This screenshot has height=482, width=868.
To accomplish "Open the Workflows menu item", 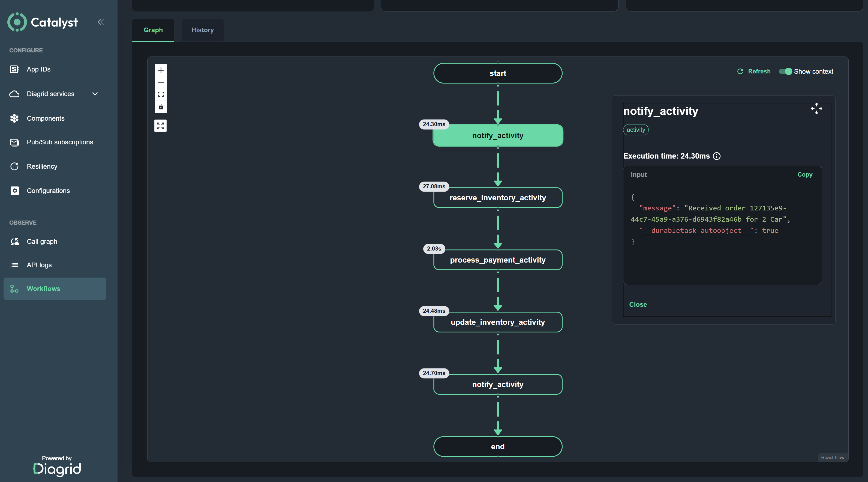I will pyautogui.click(x=43, y=289).
